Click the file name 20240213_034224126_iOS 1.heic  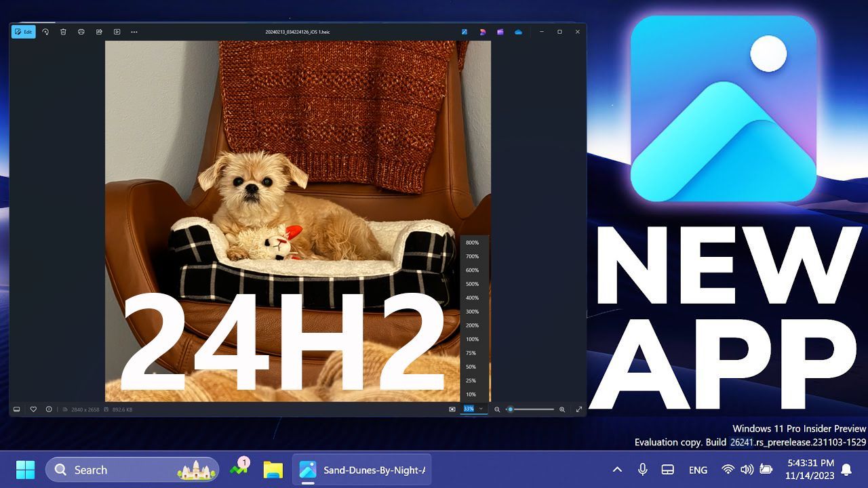click(298, 32)
